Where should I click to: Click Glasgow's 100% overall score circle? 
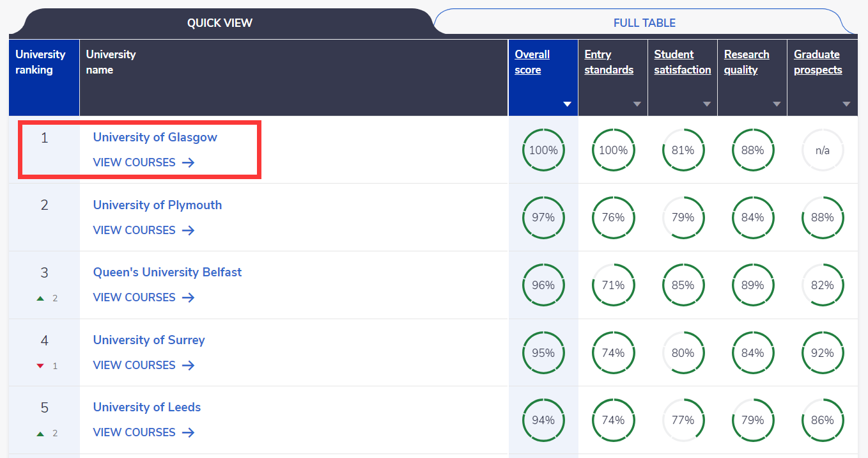pyautogui.click(x=543, y=150)
